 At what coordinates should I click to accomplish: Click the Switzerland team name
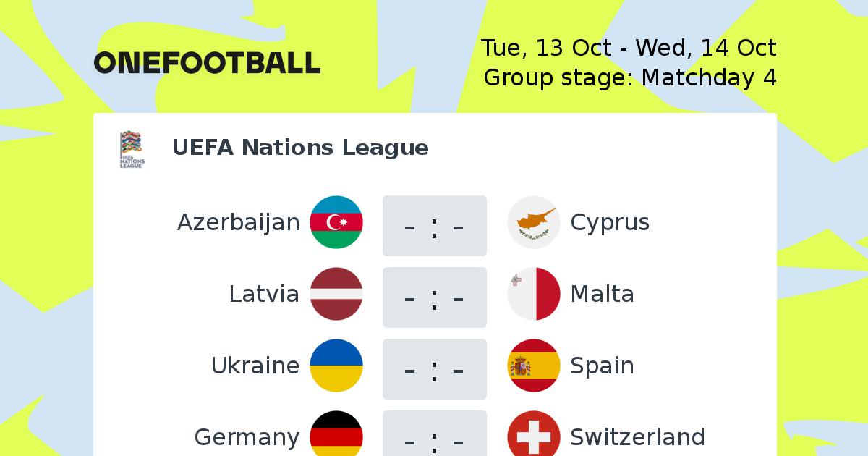pos(638,437)
